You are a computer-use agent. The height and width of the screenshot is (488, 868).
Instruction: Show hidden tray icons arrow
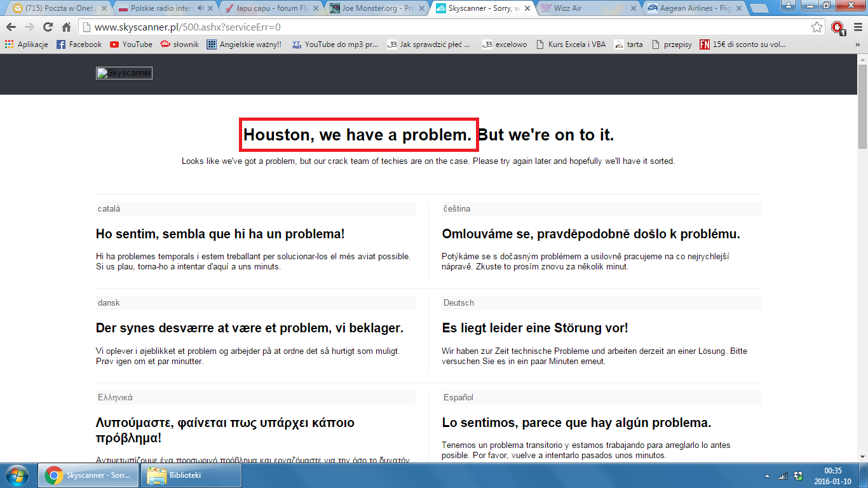(x=768, y=476)
